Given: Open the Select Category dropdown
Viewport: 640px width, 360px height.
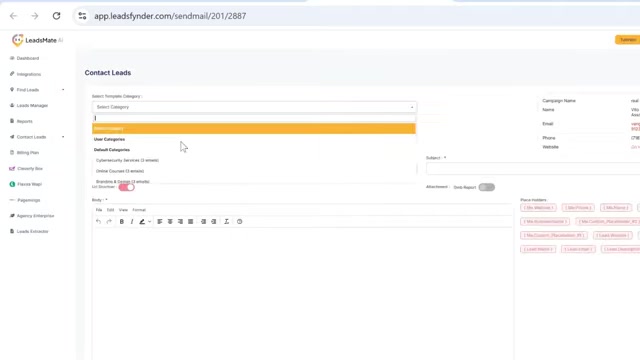Looking at the screenshot, I should (254, 107).
